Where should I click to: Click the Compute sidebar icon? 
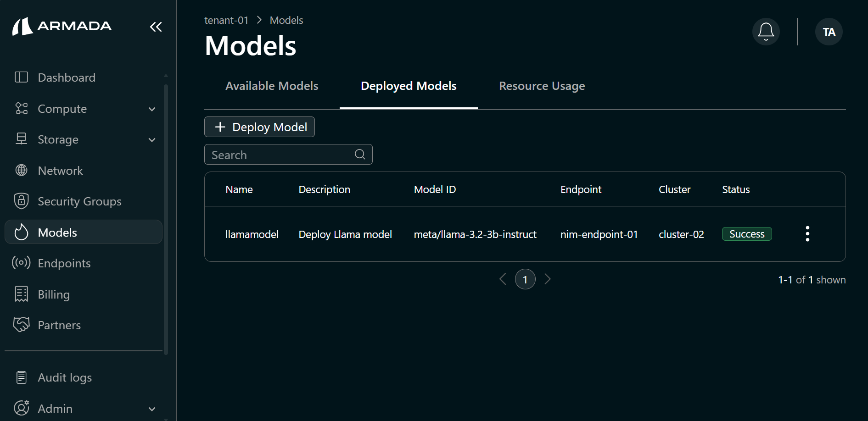tap(22, 108)
